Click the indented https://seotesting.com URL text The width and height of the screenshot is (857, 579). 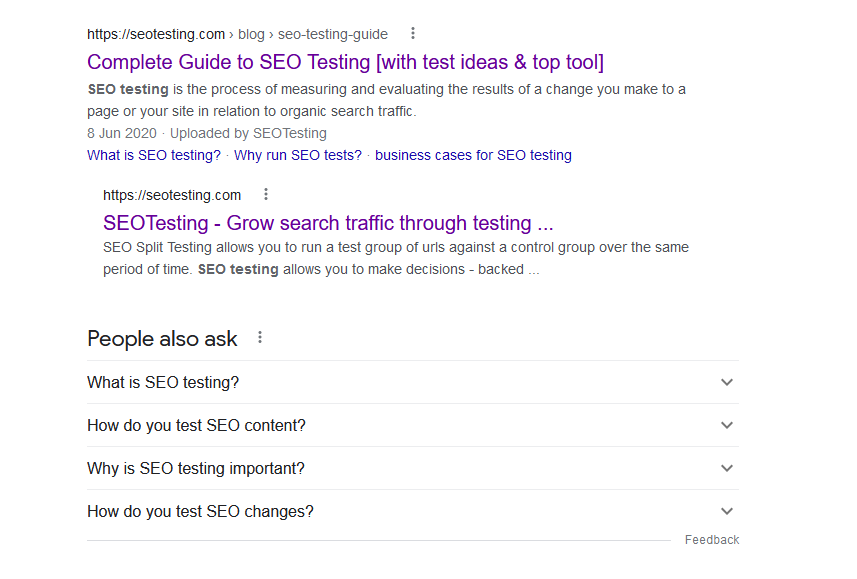pos(172,195)
